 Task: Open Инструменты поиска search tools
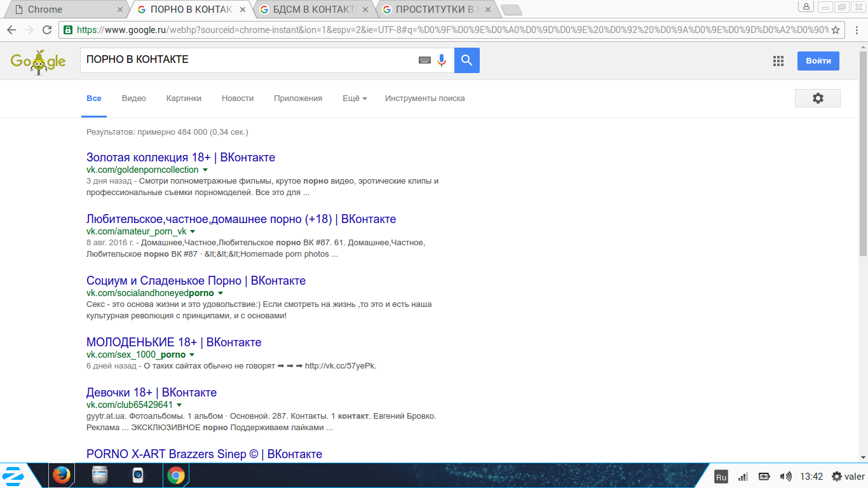click(424, 98)
